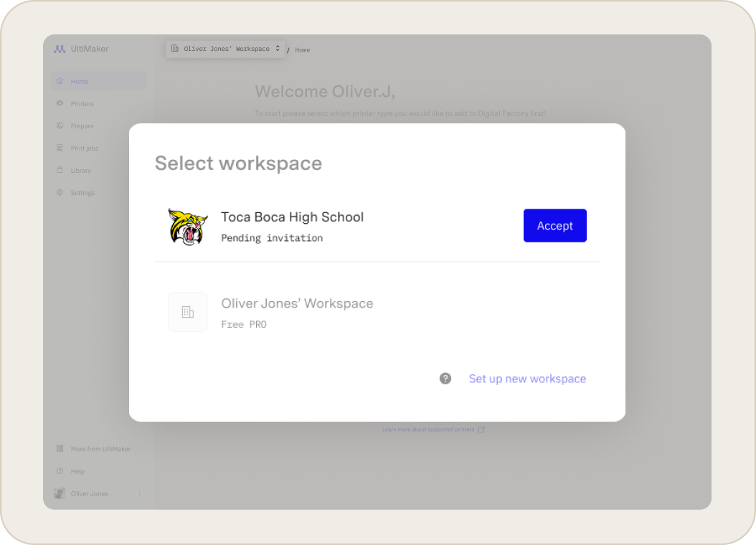Expand the Oliver Jones' Workspace switcher dropdown
Image resolution: width=756 pixels, height=545 pixels.
(x=226, y=49)
